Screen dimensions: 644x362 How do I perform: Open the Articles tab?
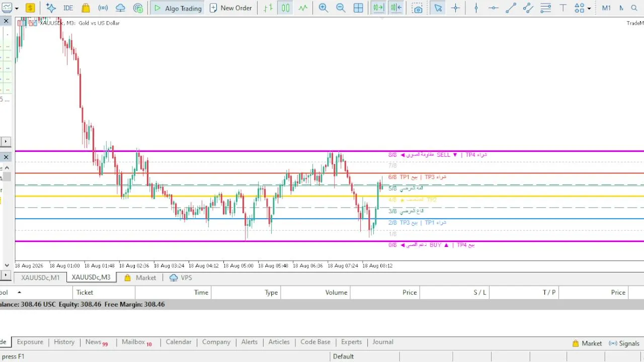279,342
